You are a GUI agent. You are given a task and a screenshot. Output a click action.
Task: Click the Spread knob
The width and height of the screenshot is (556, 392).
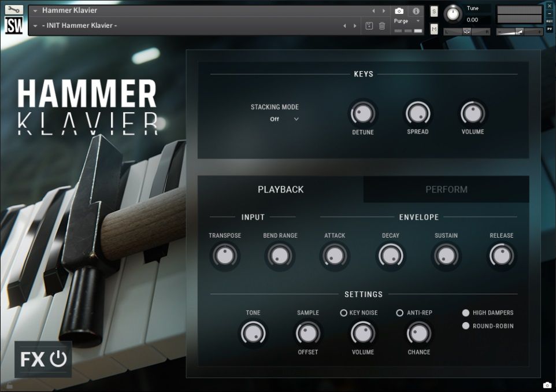tap(418, 114)
